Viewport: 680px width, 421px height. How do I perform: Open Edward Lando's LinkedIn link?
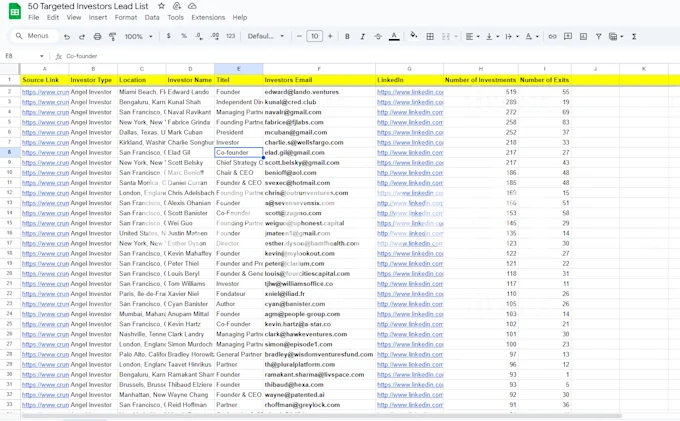coord(410,92)
